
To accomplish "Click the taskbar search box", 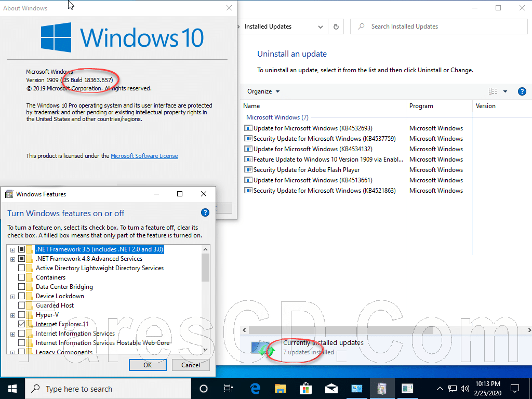I will (x=108, y=389).
